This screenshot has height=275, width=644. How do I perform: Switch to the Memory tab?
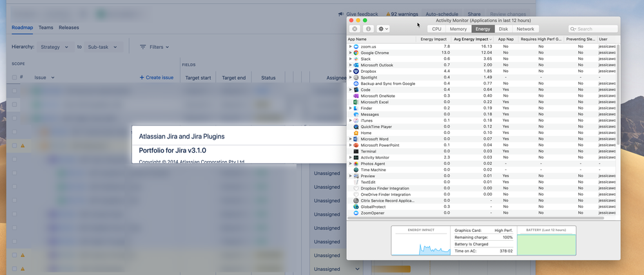coord(458,29)
